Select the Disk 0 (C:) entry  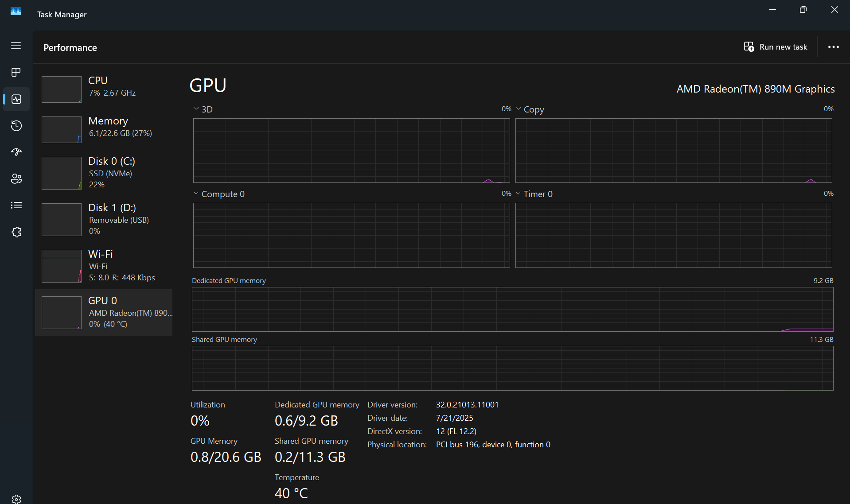[104, 173]
